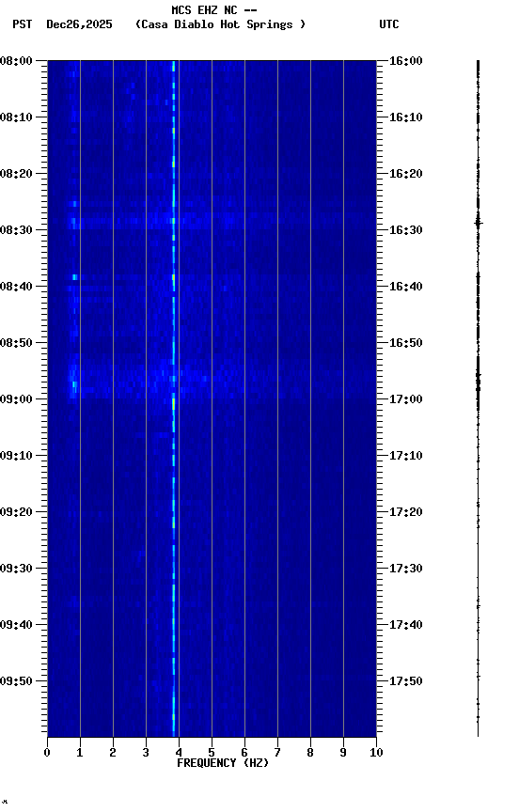Click the "FREQUENCY (HZ)" axis label
519x812 pixels.
pyautogui.click(x=223, y=763)
